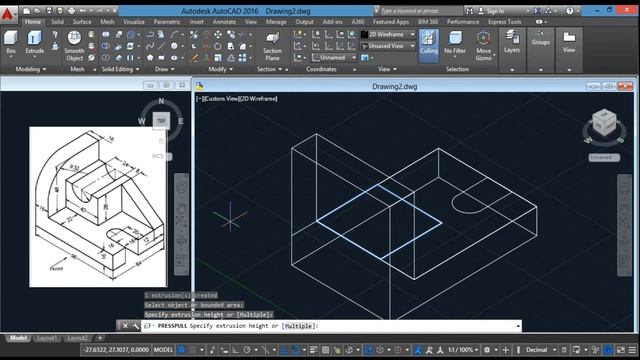The image size is (640, 360).
Task: Toggle lineweight display in status bar
Action: [x=313, y=350]
